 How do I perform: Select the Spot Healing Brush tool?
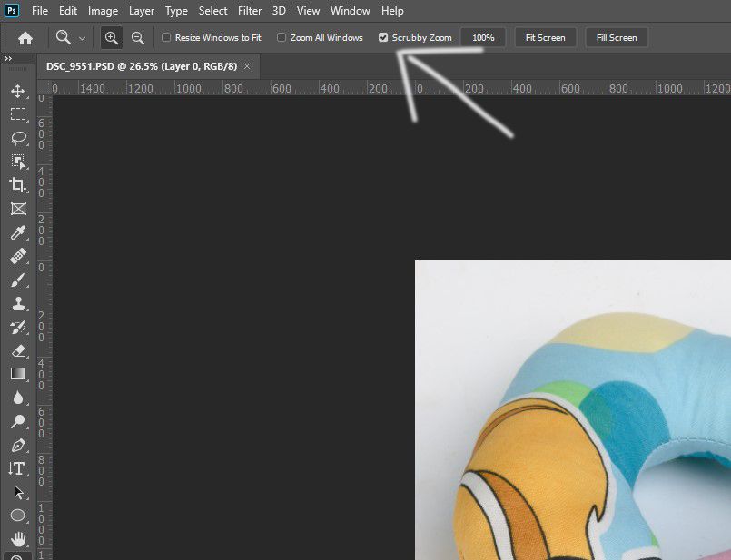[18, 256]
